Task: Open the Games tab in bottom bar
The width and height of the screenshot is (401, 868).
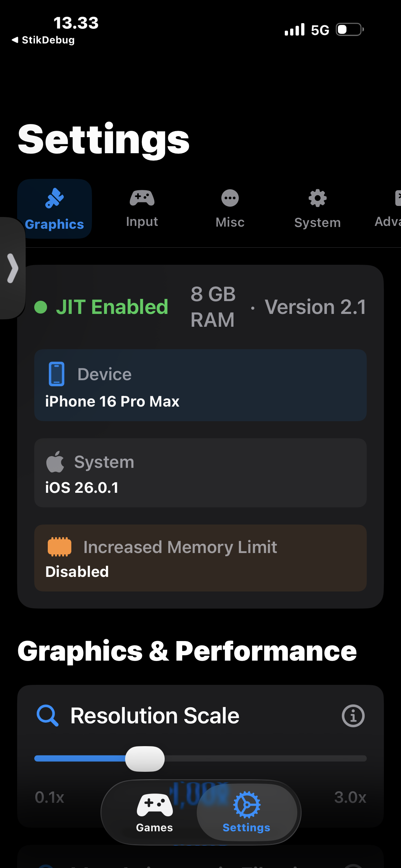Action: (154, 813)
